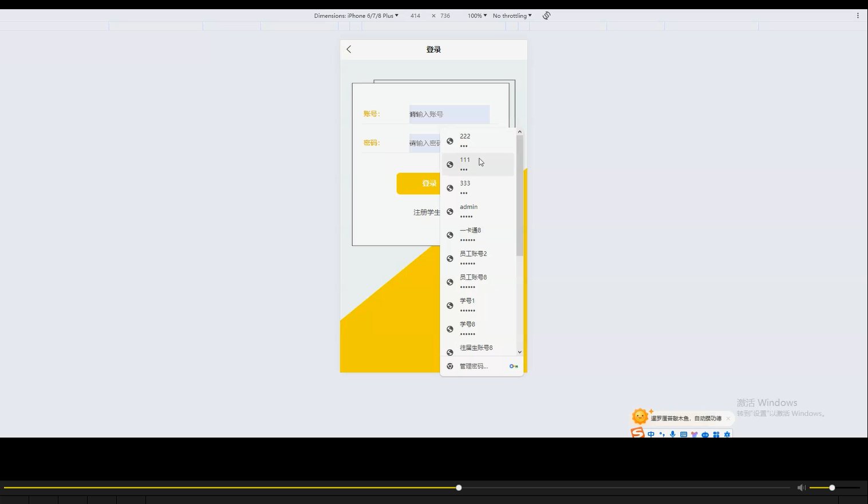Click the password list scrollbar thumb
Image resolution: width=868 pixels, height=504 pixels.
[x=520, y=195]
